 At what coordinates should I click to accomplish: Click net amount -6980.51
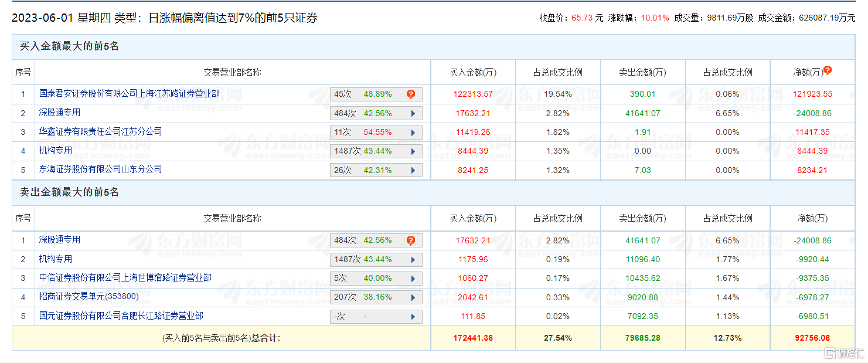pyautogui.click(x=812, y=317)
